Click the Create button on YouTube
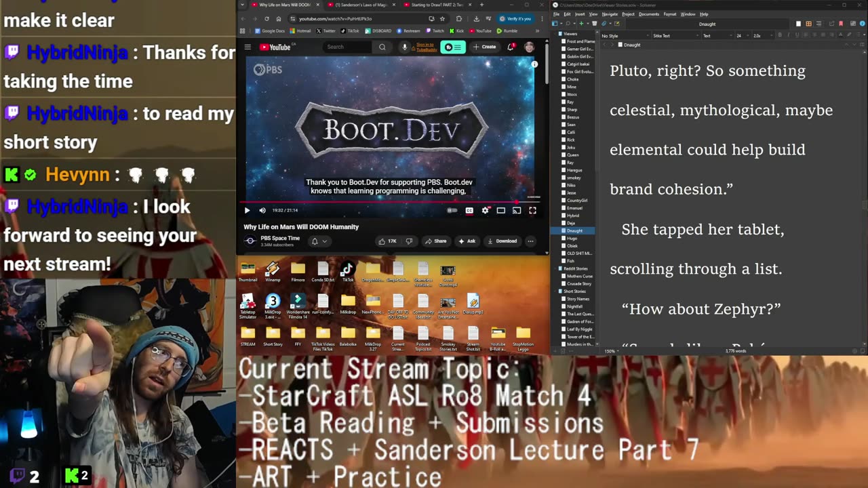Image resolution: width=868 pixels, height=488 pixels. click(x=485, y=47)
